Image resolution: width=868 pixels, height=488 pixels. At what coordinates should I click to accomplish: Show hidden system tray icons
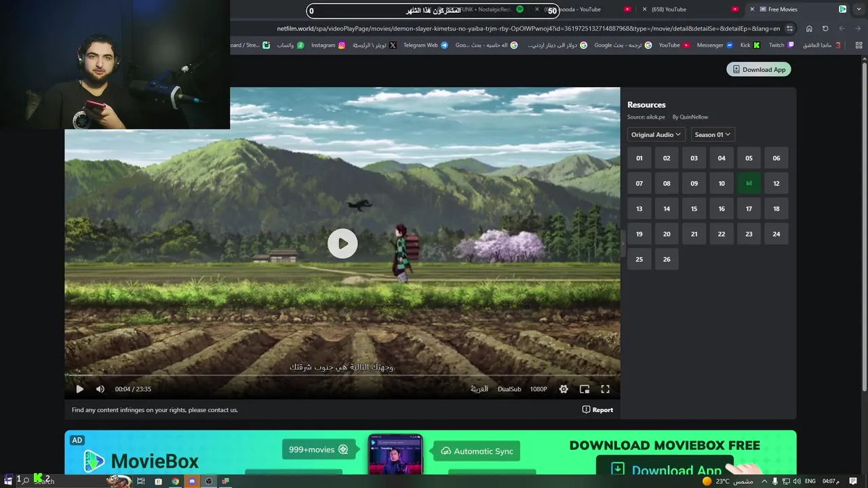click(x=765, y=481)
